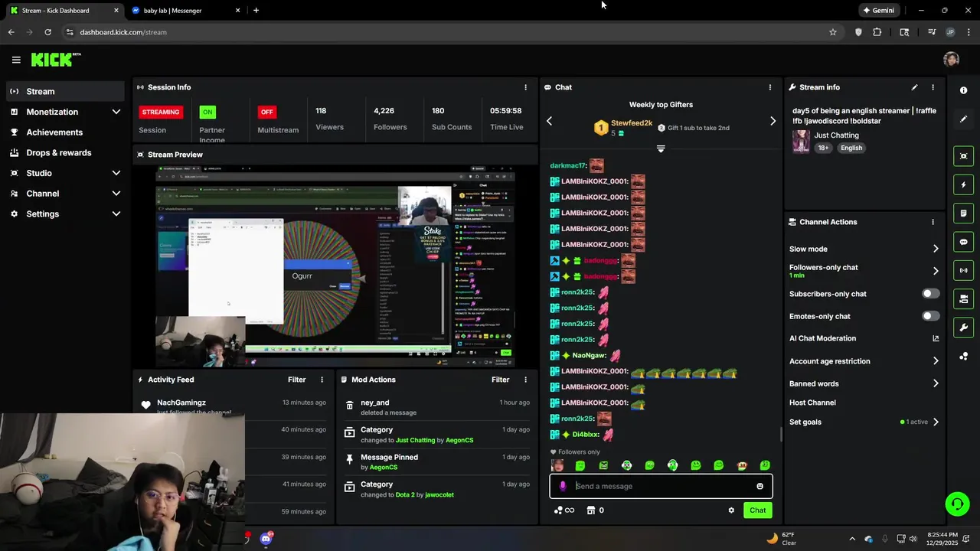
Task: Toggle Emotes-only chat switch
Action: click(930, 316)
